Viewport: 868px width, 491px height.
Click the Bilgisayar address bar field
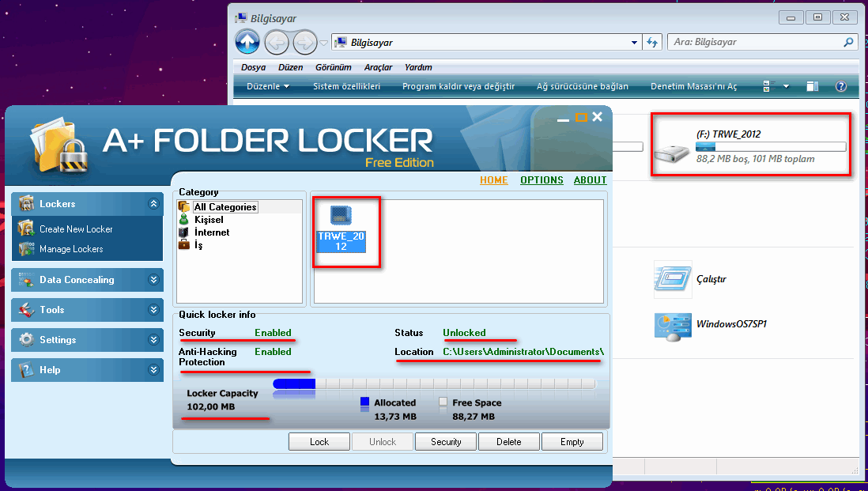[x=487, y=43]
